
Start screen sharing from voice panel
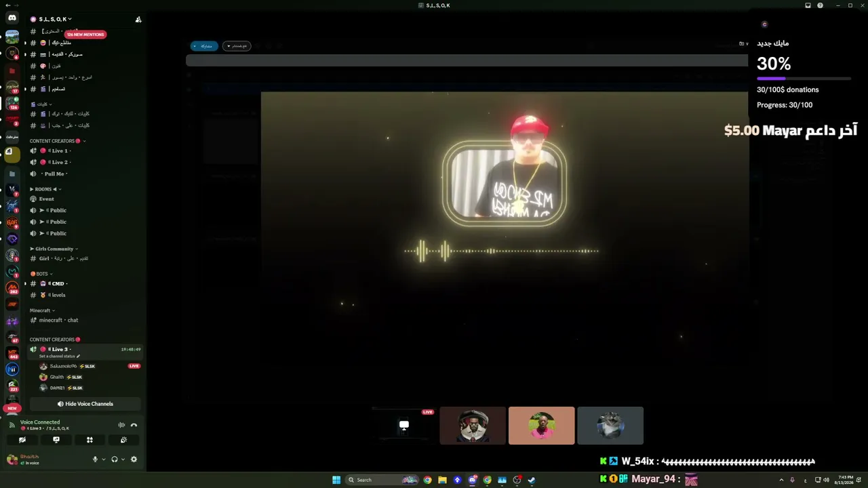point(56,440)
